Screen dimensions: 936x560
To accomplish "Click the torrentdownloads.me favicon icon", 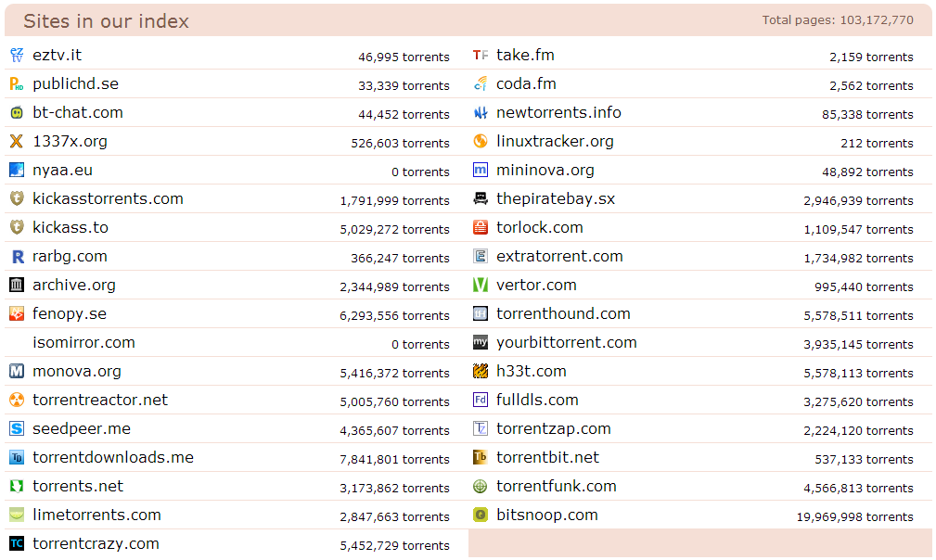I will tap(17, 457).
